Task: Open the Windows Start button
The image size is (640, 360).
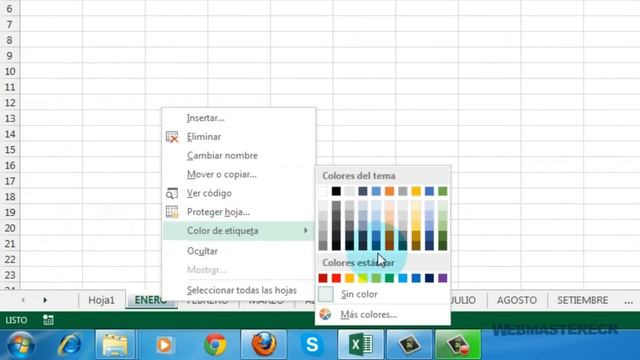Action: (x=20, y=345)
